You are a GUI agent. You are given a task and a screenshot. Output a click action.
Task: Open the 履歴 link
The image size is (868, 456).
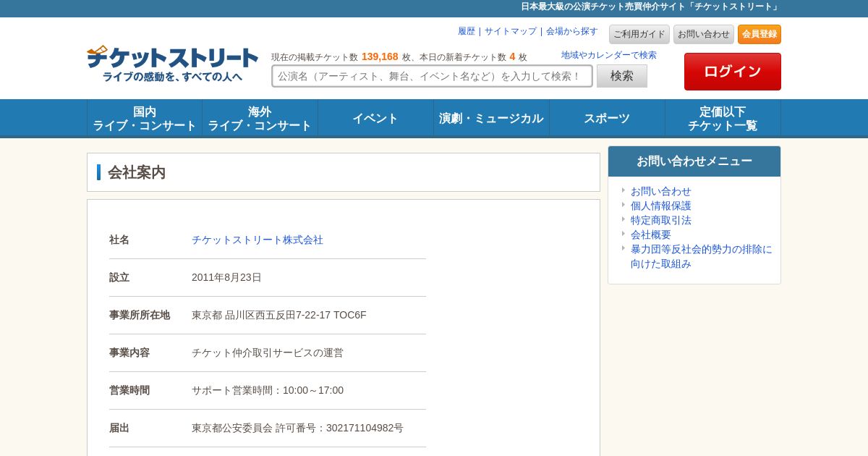467,31
